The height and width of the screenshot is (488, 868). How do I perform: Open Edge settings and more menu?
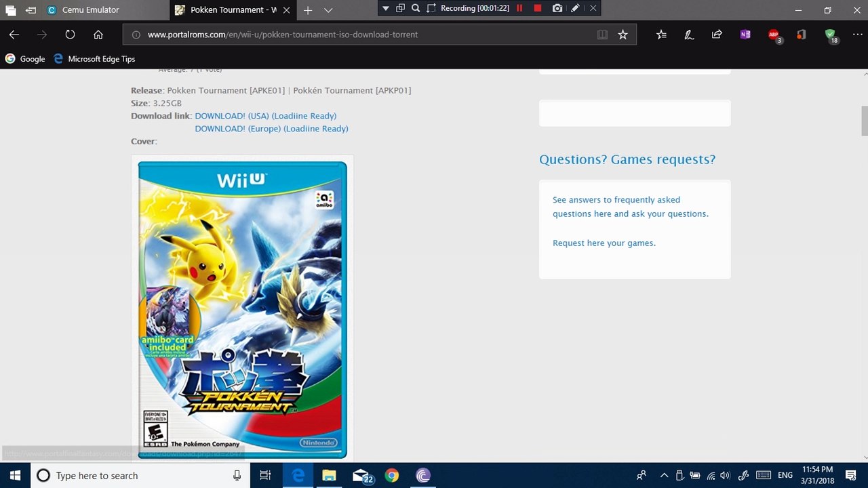pos(857,35)
